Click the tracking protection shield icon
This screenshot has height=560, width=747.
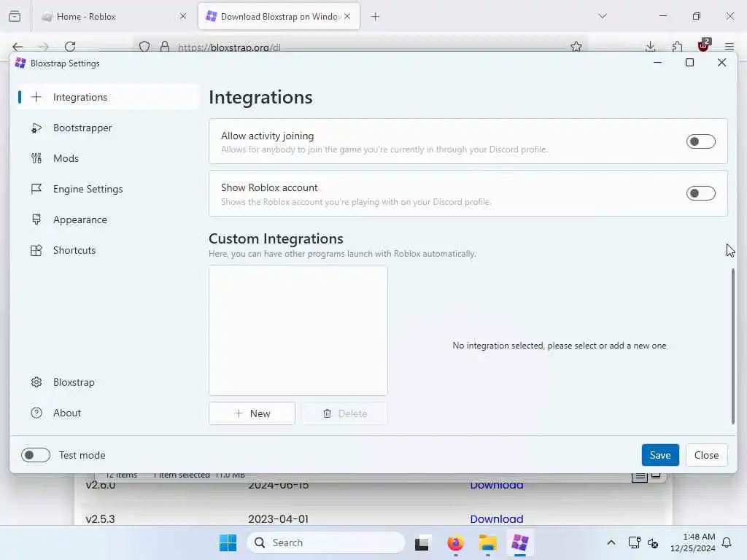144,47
